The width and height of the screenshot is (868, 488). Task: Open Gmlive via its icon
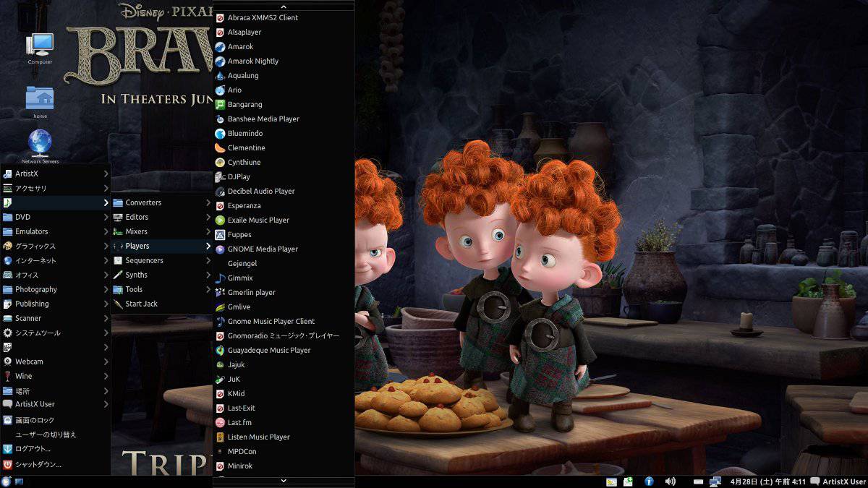click(221, 307)
